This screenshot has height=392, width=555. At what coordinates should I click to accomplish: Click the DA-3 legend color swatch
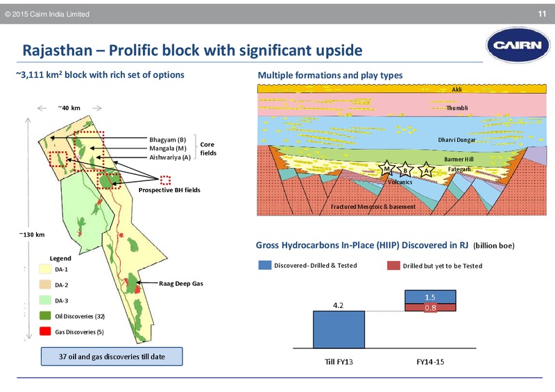click(x=45, y=300)
